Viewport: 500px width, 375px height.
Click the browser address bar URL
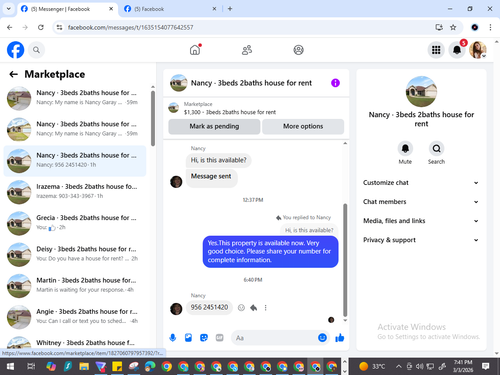[x=130, y=27]
